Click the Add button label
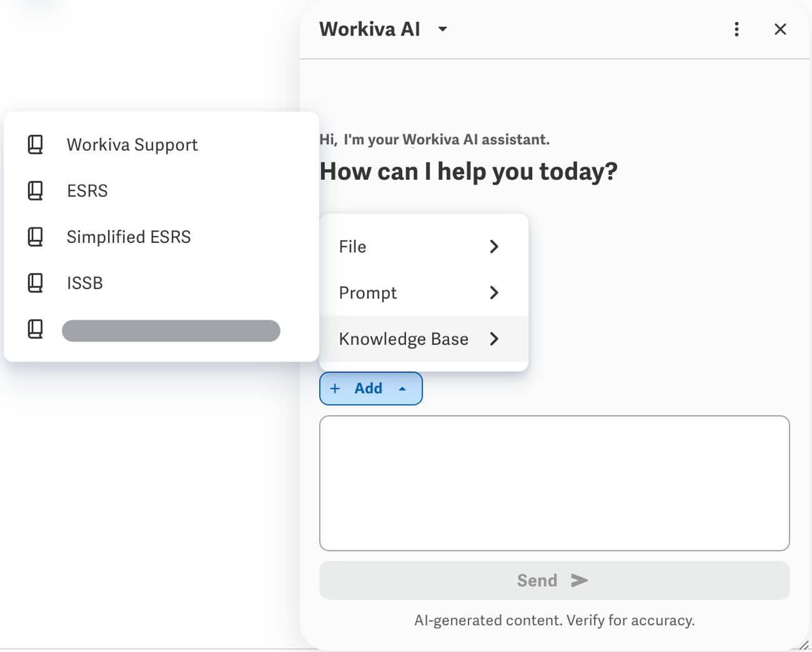The image size is (812, 652). [x=369, y=388]
